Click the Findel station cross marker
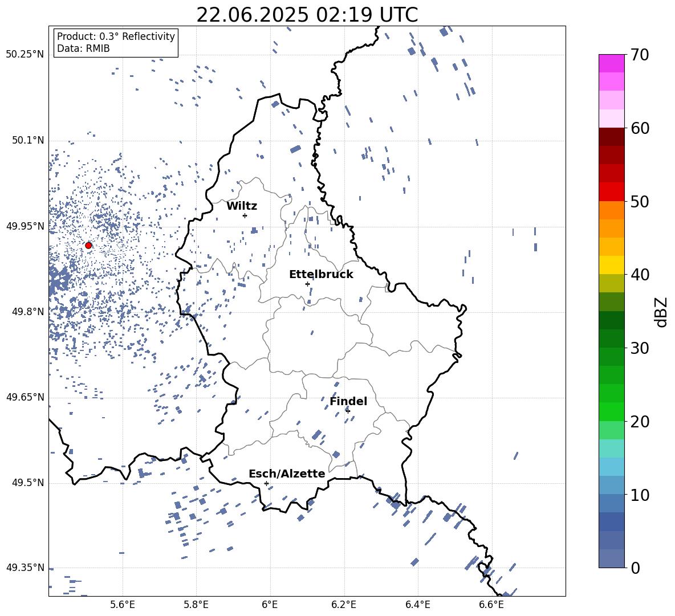The image size is (675, 616). coord(348,411)
